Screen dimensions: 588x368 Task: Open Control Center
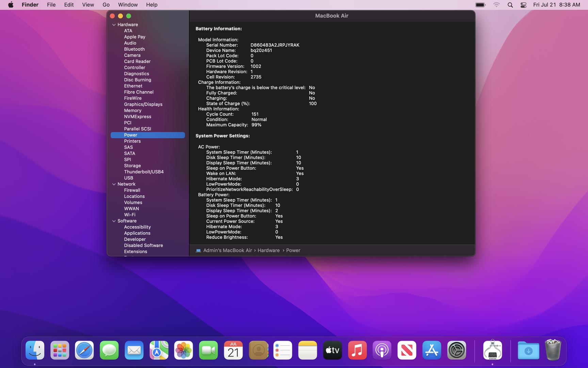coord(524,5)
